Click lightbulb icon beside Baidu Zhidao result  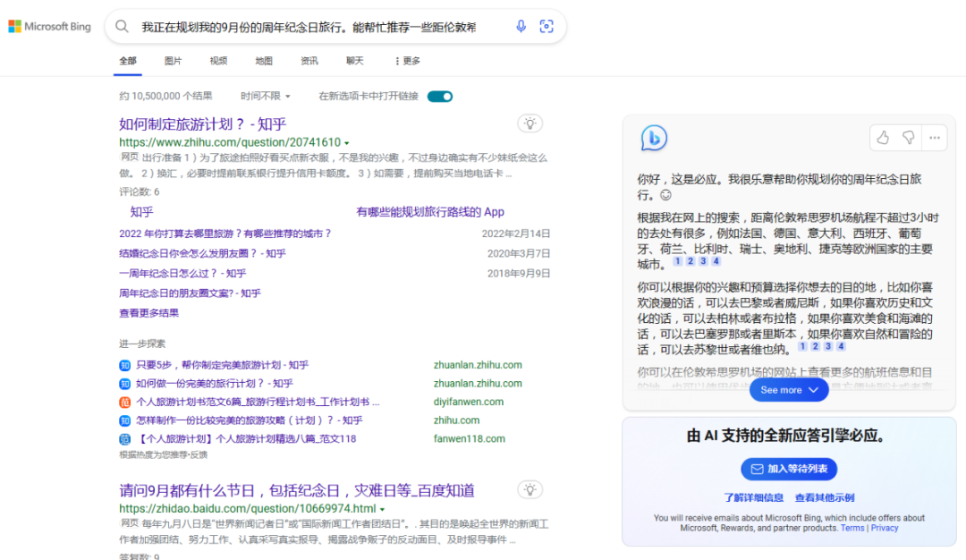[530, 490]
